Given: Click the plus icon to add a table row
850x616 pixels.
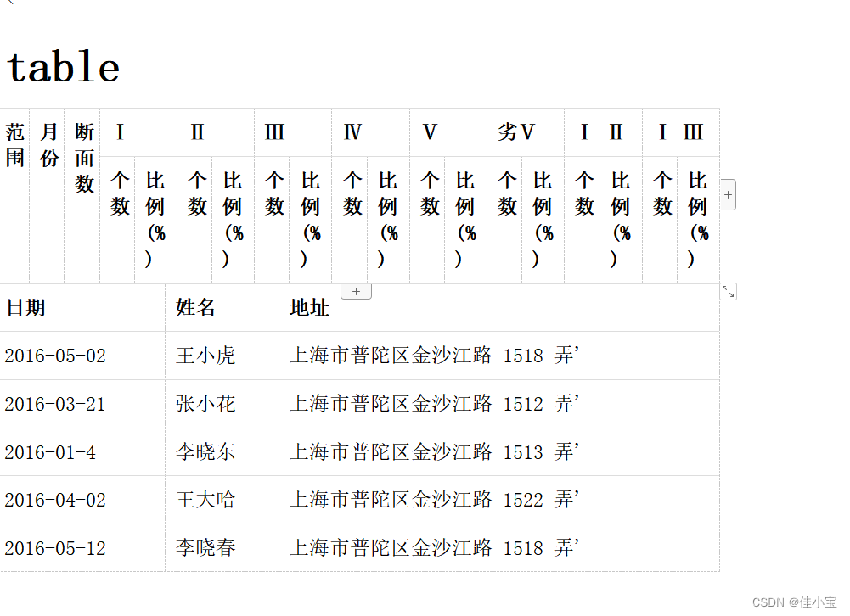Looking at the screenshot, I should click(x=356, y=290).
